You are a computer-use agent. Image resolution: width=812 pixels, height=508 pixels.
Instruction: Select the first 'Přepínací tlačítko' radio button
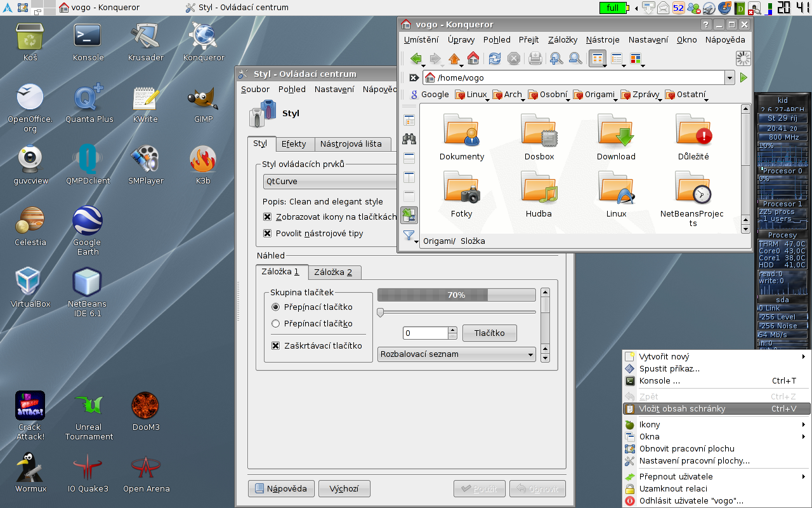click(x=275, y=307)
